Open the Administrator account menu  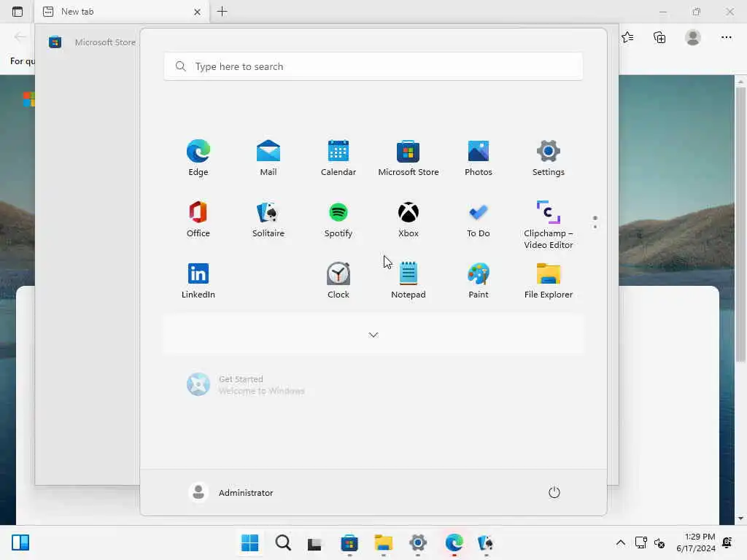[231, 492]
